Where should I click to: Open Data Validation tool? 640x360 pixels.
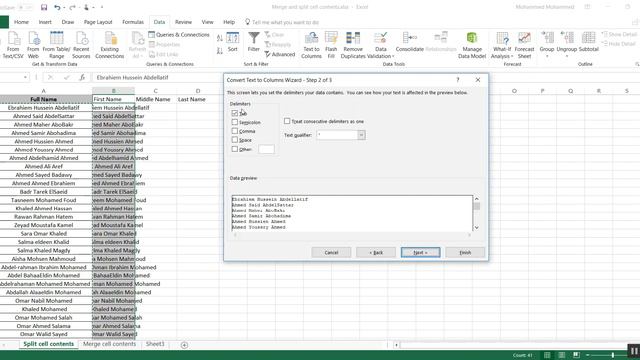point(381,45)
